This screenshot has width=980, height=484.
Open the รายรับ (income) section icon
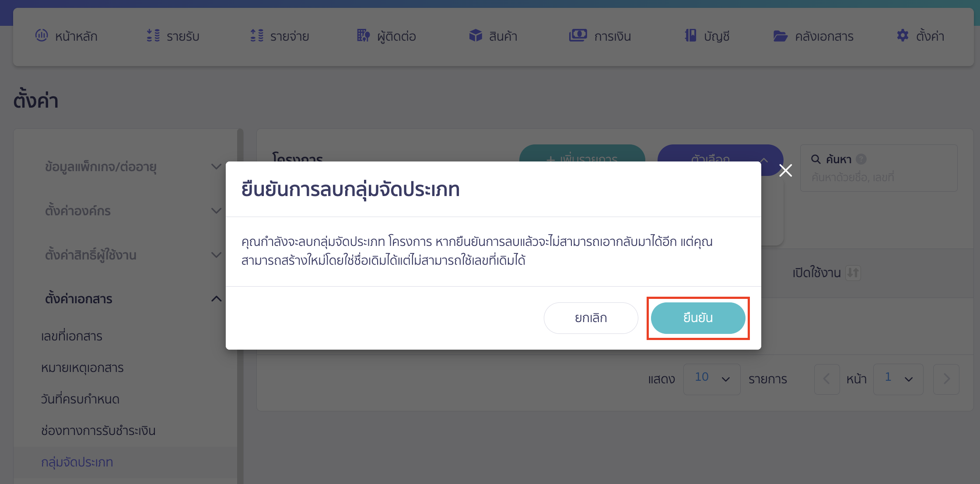[x=153, y=36]
